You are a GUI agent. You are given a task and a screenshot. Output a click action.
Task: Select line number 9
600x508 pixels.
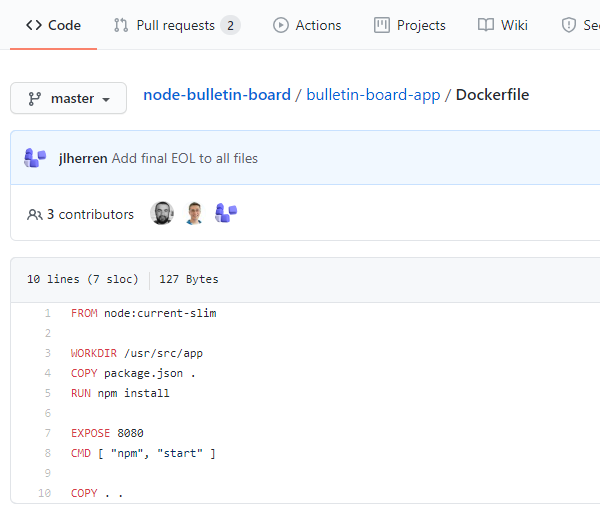click(x=47, y=473)
